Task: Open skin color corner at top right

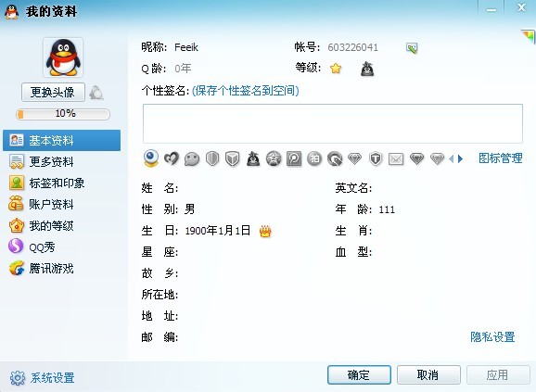Action: [529, 36]
